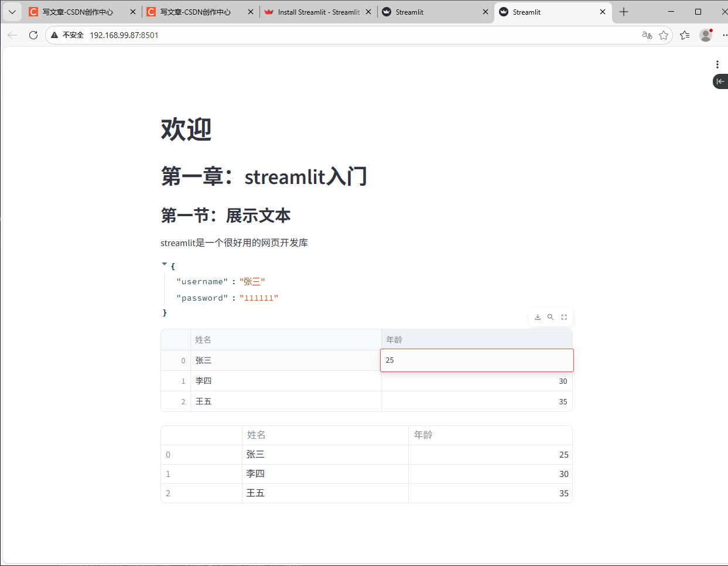Click the read-aloud/translate icon in address bar
The width and height of the screenshot is (728, 566).
647,35
